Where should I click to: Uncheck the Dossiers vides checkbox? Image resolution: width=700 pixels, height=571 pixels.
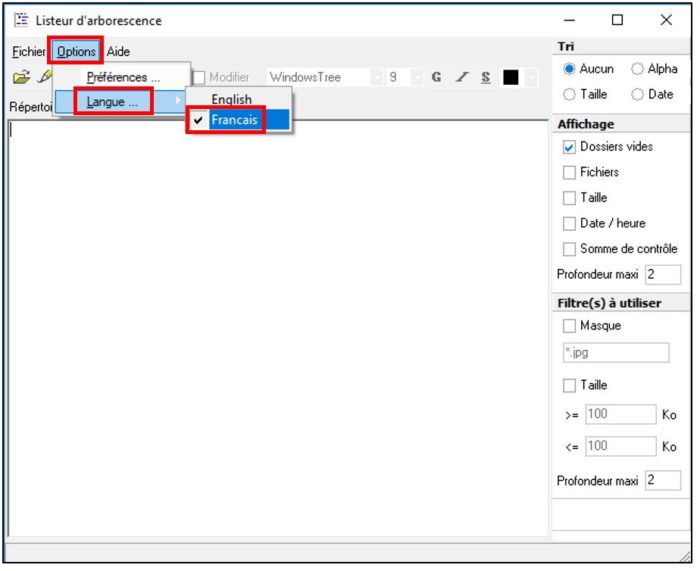[x=569, y=147]
